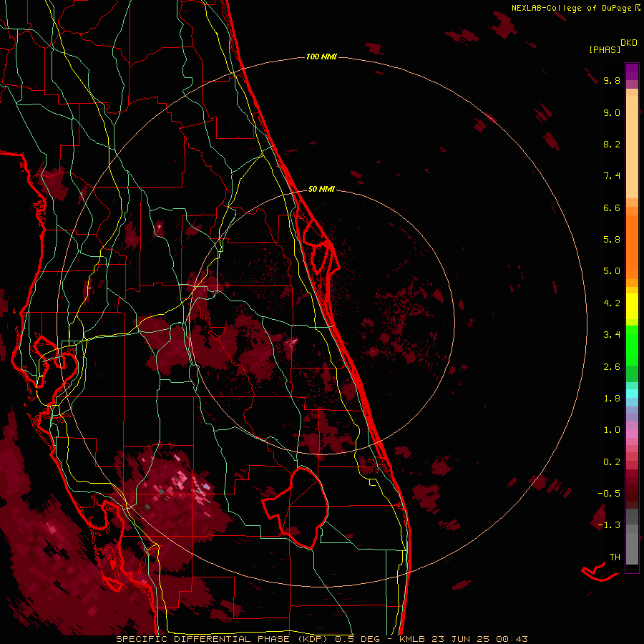Click the Lake Okeechobee outline on map
Viewport: 644px width, 644px height.
tap(296, 509)
